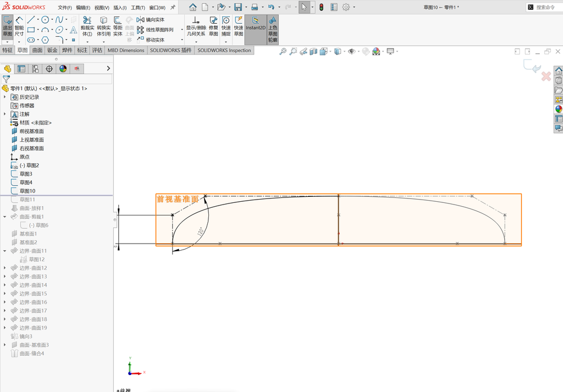Select the Sketch Fillet tool
Image resolution: width=563 pixels, height=392 pixels.
(x=59, y=40)
